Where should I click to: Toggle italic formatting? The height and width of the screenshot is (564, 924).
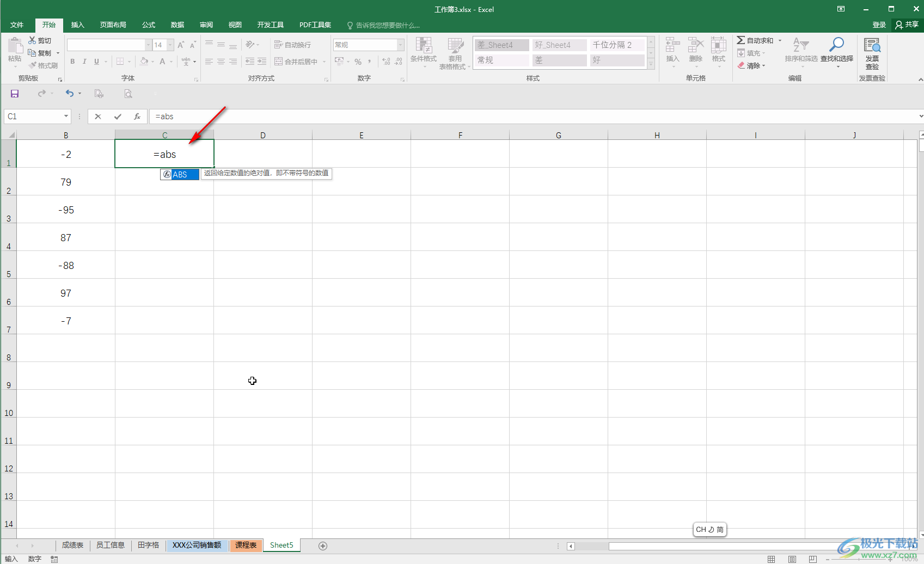[x=84, y=62]
